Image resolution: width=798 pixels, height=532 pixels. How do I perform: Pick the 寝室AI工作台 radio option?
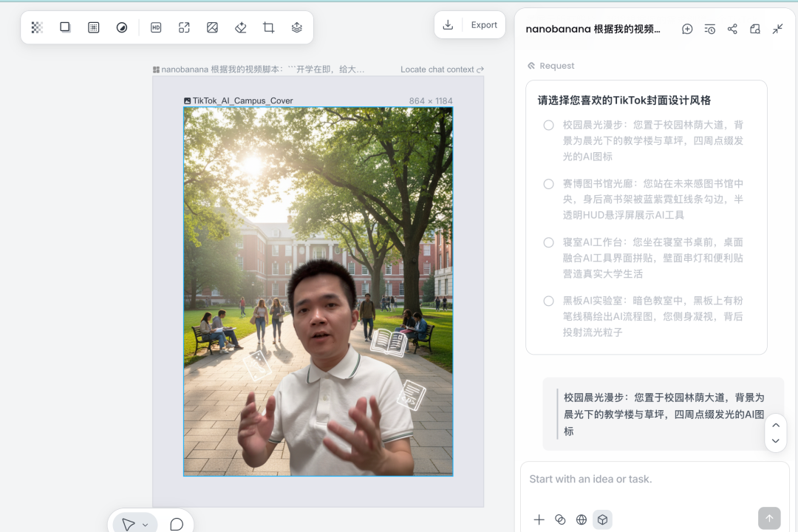pyautogui.click(x=548, y=242)
